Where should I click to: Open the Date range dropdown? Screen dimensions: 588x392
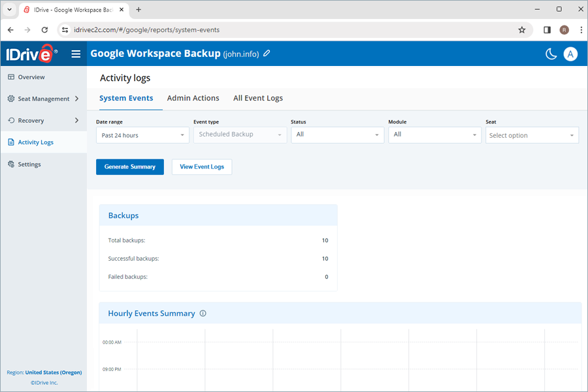142,135
